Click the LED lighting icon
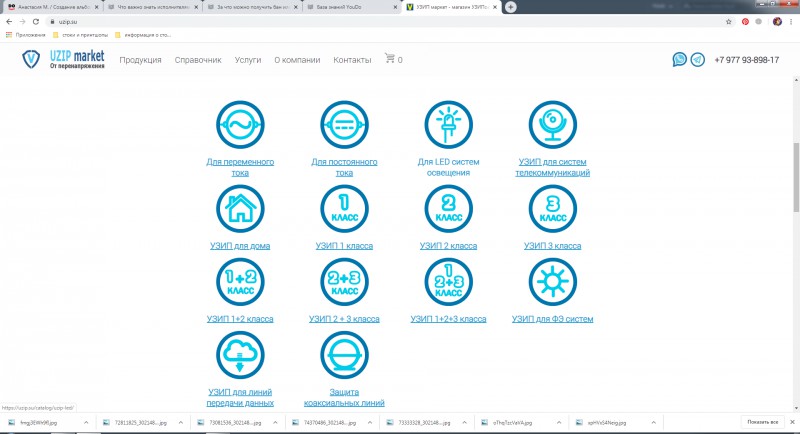Image resolution: width=800 pixels, height=434 pixels. tap(448, 125)
